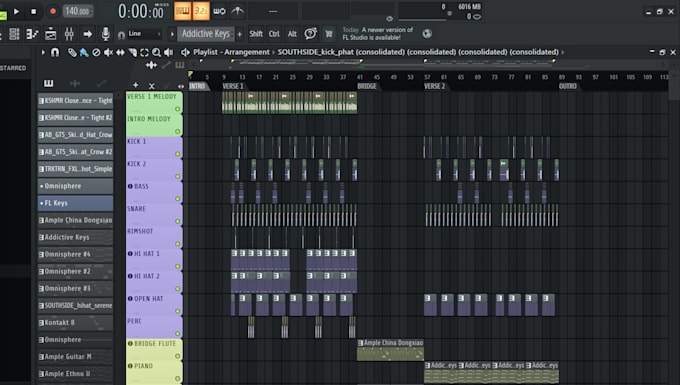Arm recording with the red Record button

53,11
